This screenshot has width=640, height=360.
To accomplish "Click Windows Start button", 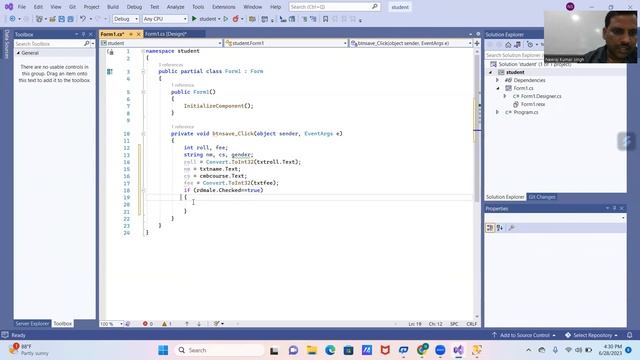I will (163, 350).
